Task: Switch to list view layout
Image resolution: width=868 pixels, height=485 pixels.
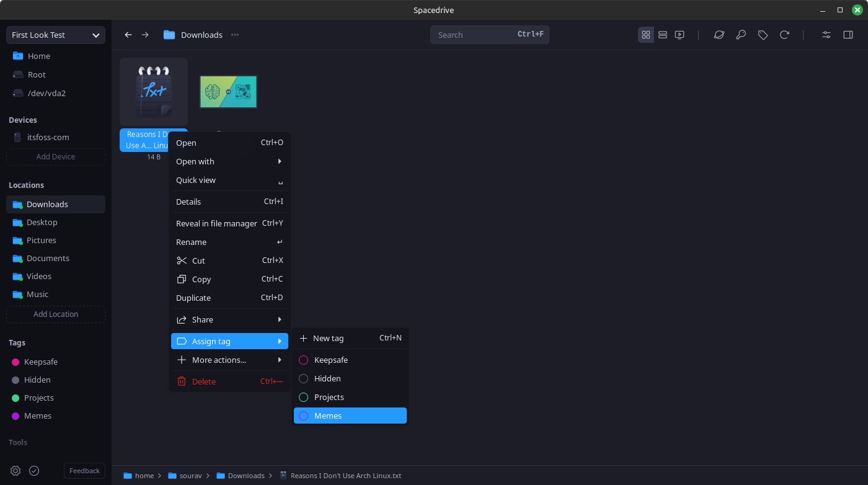Action: [663, 35]
